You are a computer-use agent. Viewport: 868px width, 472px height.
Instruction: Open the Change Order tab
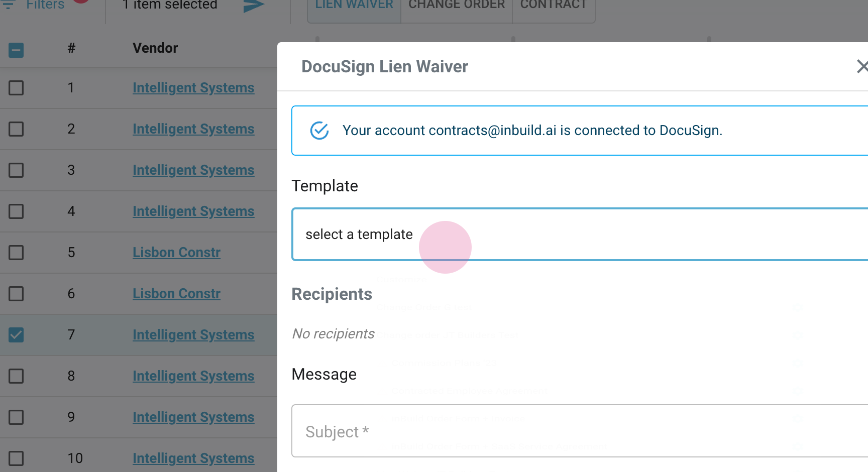click(x=456, y=6)
